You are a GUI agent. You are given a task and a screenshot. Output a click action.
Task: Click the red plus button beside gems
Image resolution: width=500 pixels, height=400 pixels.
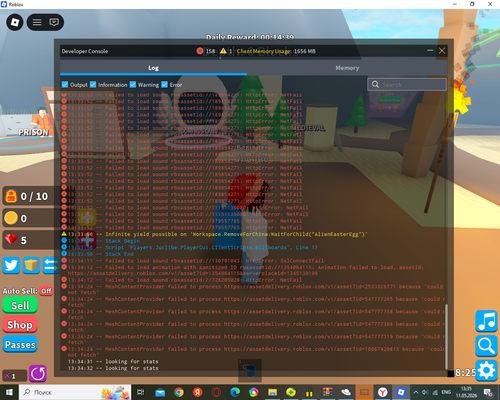[87, 239]
